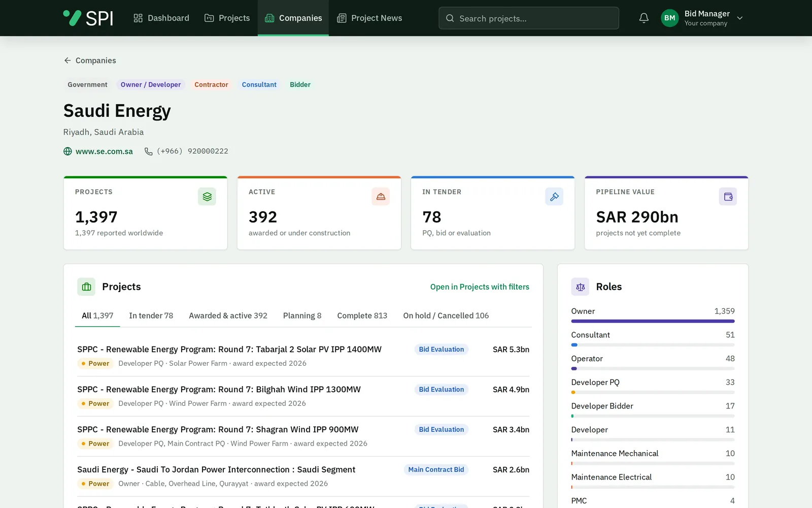812x508 pixels.
Task: Show the On hold / Cancelled 106 tab
Action: [x=446, y=315]
